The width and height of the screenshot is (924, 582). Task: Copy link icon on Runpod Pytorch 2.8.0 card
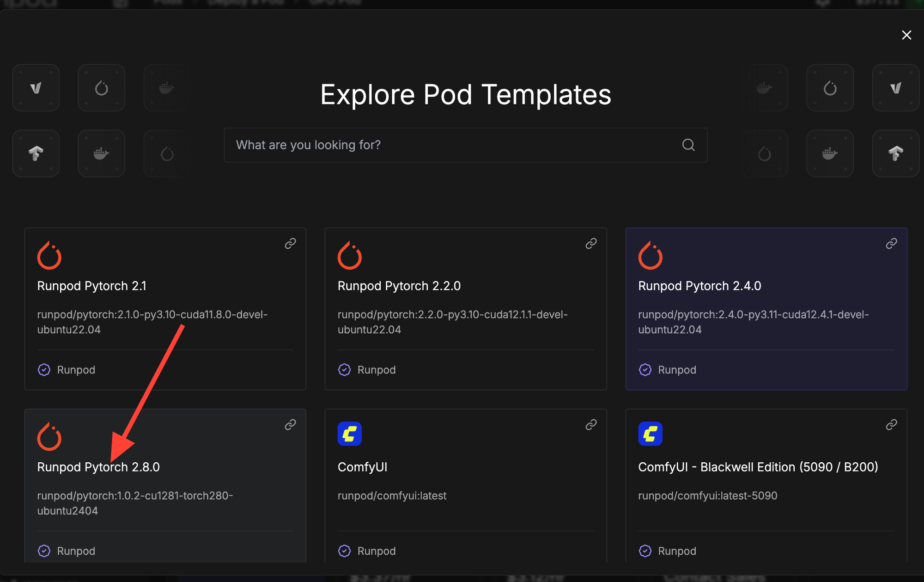(x=290, y=425)
